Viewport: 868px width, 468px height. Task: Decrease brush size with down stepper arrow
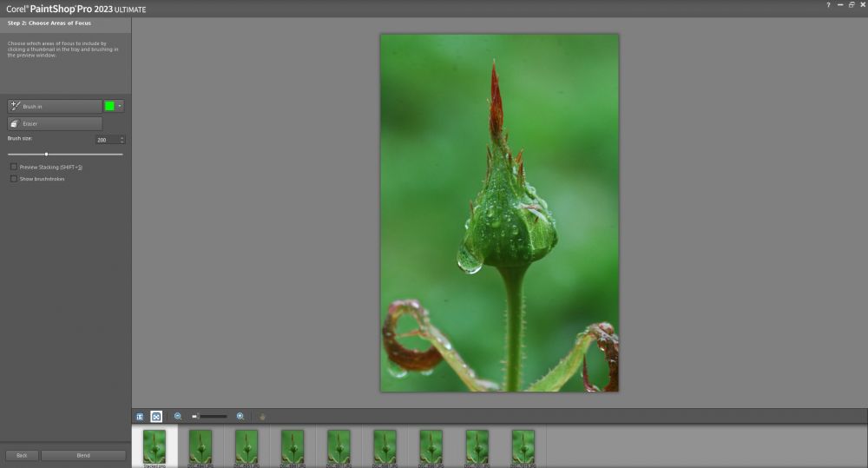tap(122, 142)
